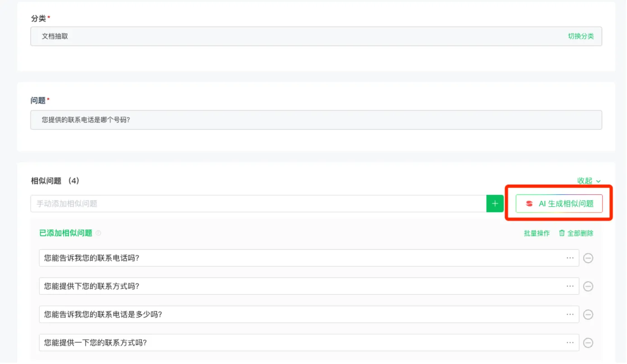This screenshot has width=627, height=364.
Task: Open more options for 您能告诉我您的联系电话吗?
Action: 570,258
